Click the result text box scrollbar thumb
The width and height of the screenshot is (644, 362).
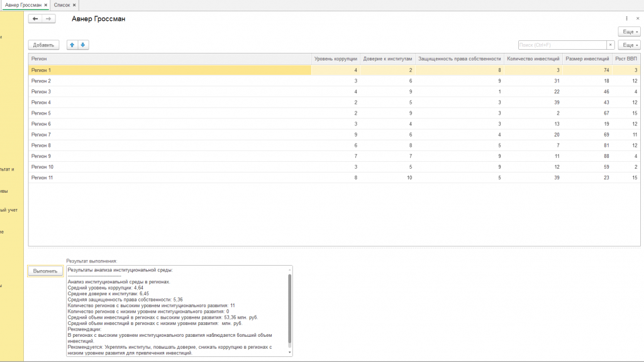click(x=289, y=308)
